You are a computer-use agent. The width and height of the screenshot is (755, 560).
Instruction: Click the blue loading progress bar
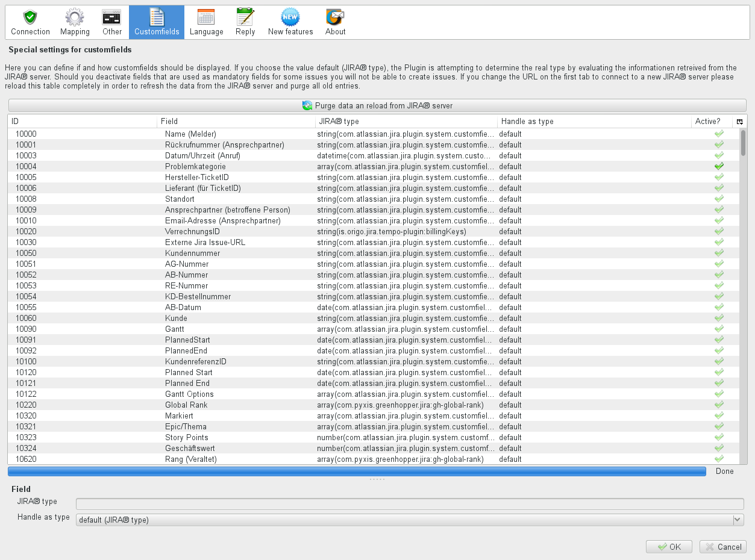click(357, 471)
